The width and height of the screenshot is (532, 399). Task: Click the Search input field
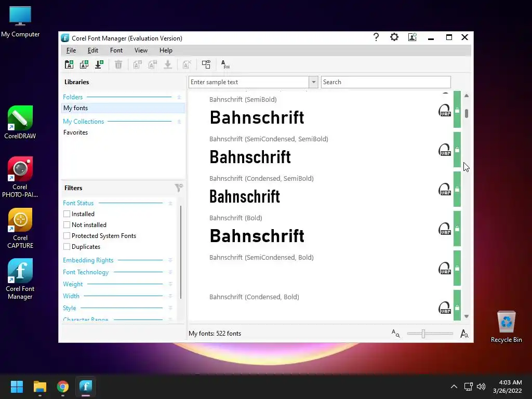(386, 82)
